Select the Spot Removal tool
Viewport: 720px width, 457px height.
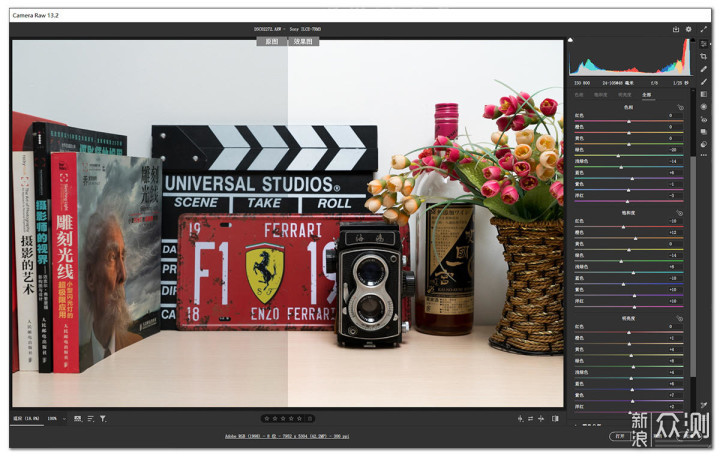[x=703, y=69]
